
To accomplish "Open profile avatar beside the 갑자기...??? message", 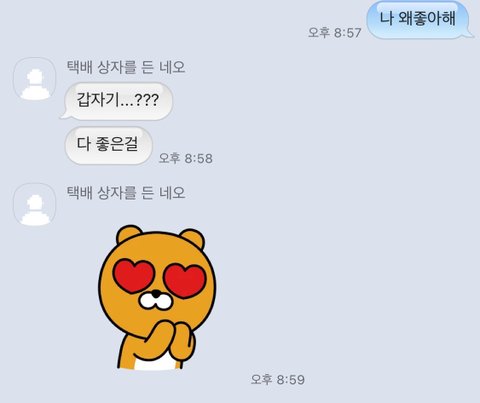I will pos(35,79).
